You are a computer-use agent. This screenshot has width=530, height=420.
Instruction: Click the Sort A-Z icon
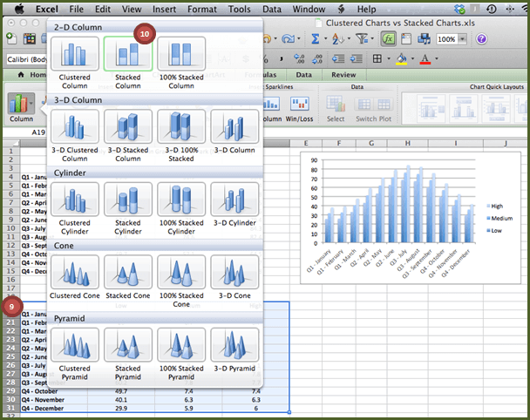point(338,39)
